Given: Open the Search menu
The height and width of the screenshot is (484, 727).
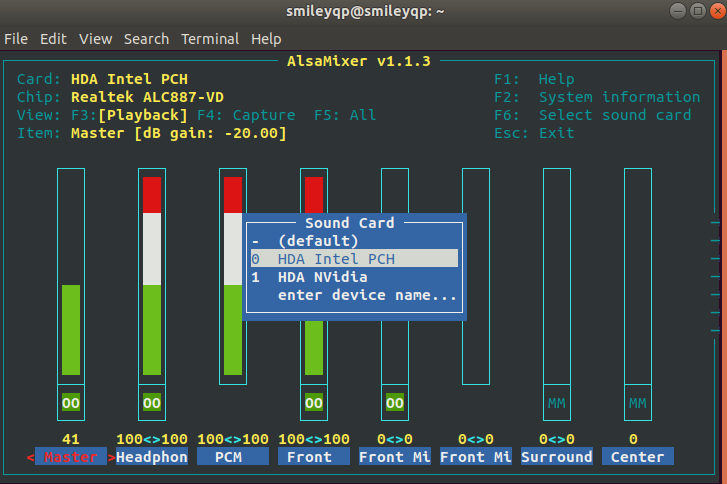Looking at the screenshot, I should 147,39.
